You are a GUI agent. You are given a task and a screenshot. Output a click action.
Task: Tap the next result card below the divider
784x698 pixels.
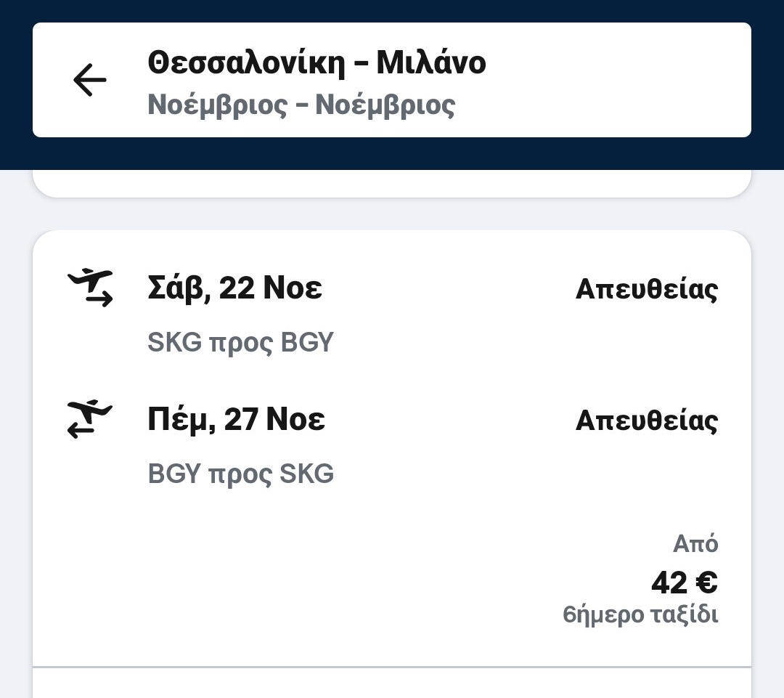pyautogui.click(x=392, y=683)
